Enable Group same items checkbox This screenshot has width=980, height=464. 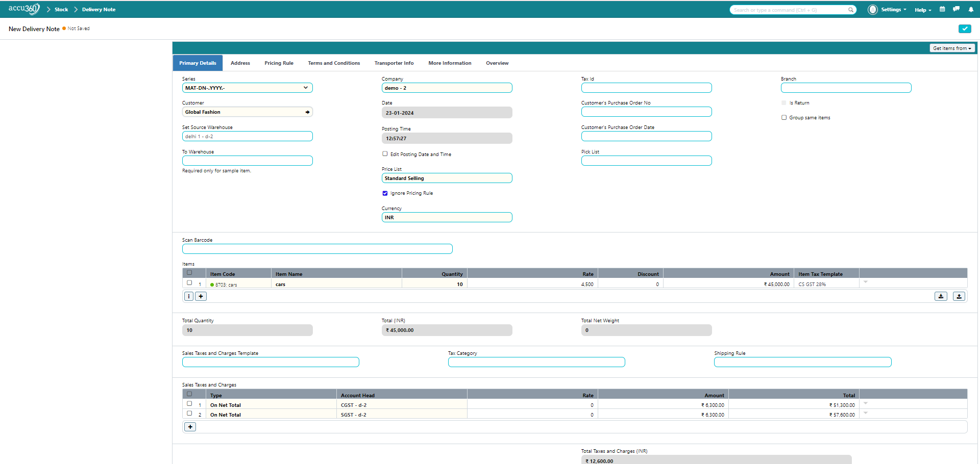784,118
